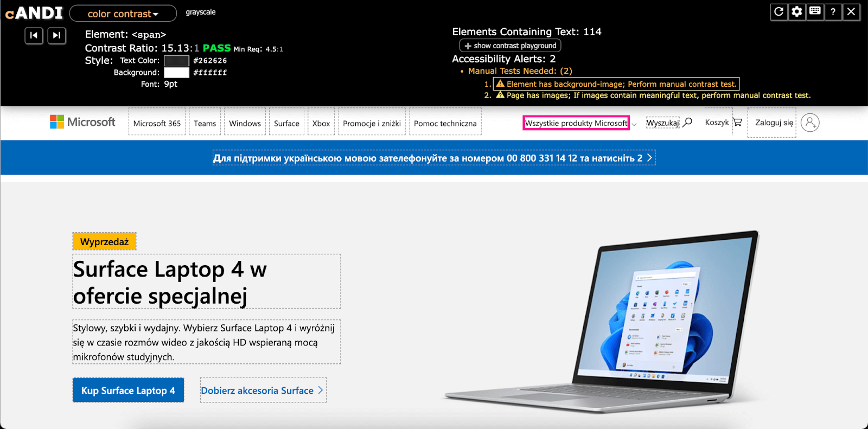
Task: Click the Elements Containing Text: 114 label
Action: coord(527,32)
